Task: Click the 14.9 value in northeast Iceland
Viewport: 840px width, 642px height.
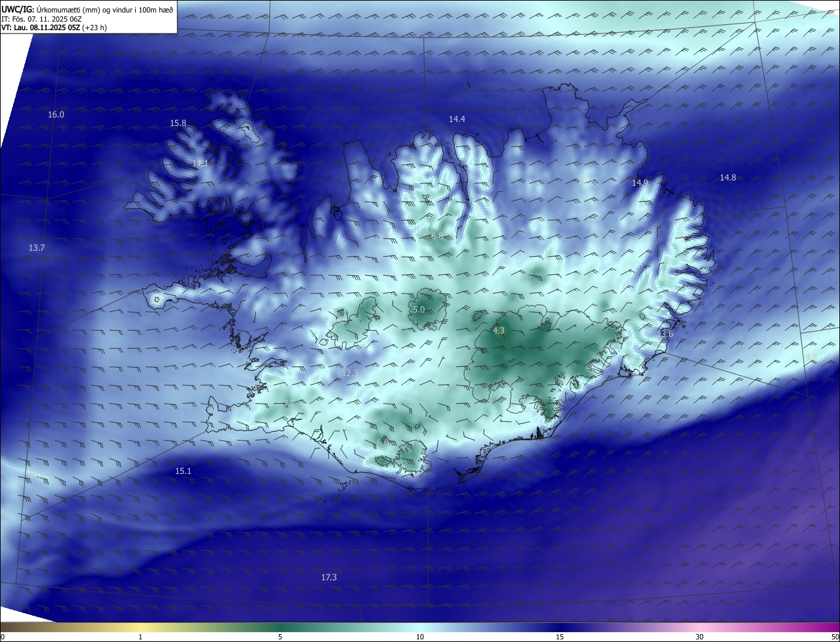Action: [x=640, y=182]
